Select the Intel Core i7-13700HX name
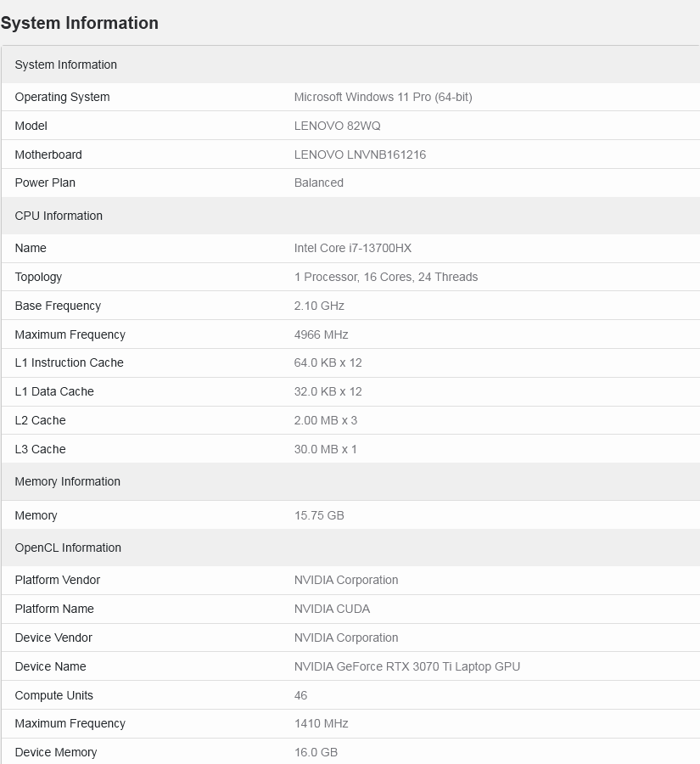Image resolution: width=700 pixels, height=764 pixels. [x=352, y=248]
